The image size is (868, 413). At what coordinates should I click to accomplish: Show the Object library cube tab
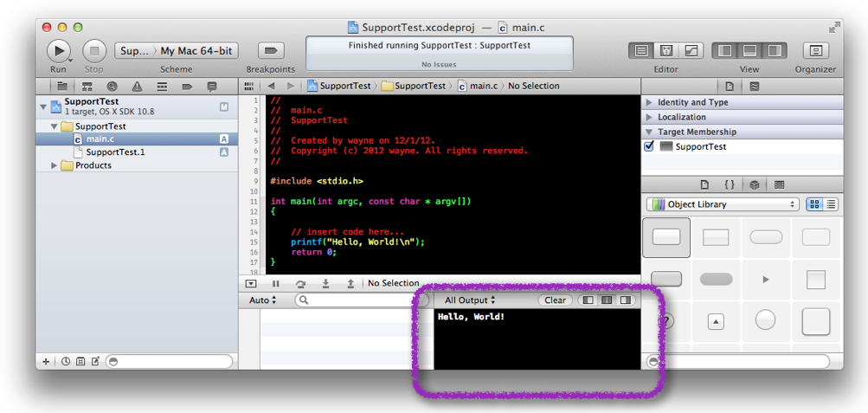pos(754,185)
